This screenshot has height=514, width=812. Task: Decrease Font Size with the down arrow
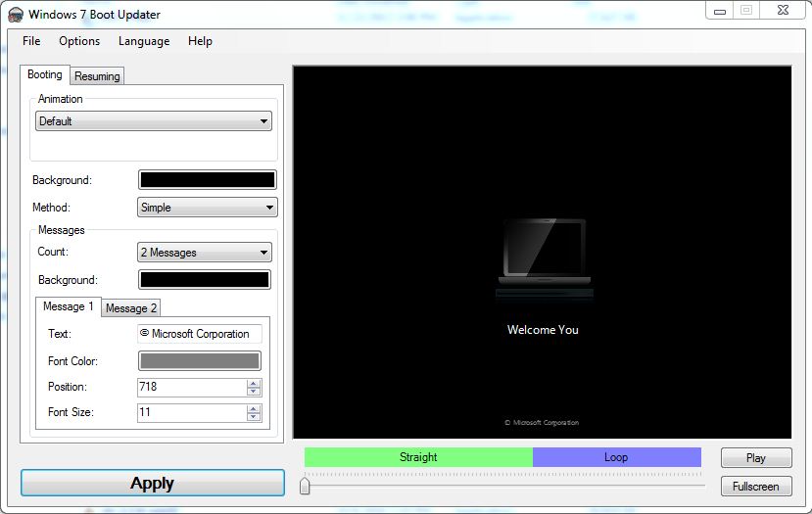coord(254,417)
